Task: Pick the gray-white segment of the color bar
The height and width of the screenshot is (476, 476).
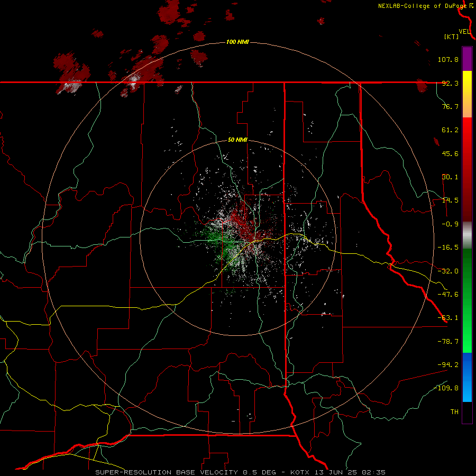Action: tap(467, 235)
